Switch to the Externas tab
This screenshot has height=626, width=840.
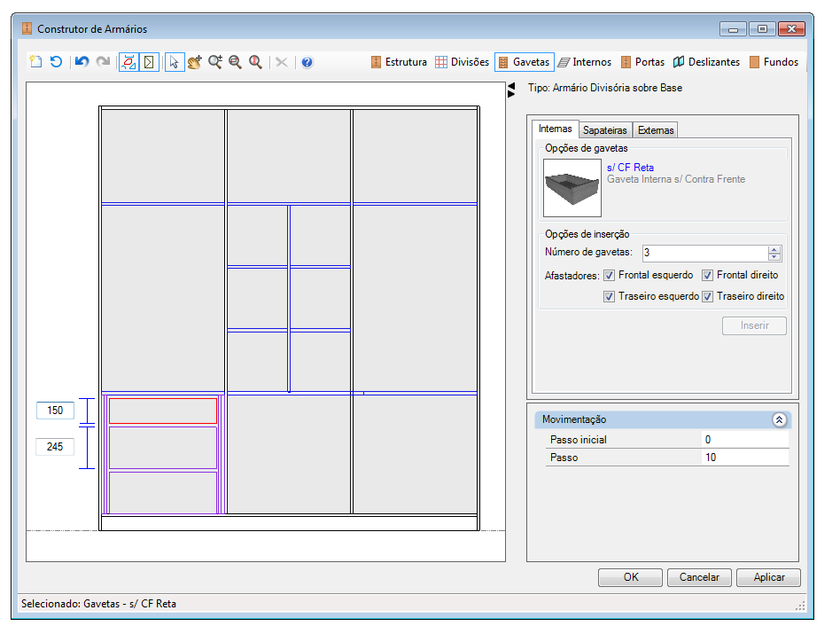point(656,130)
